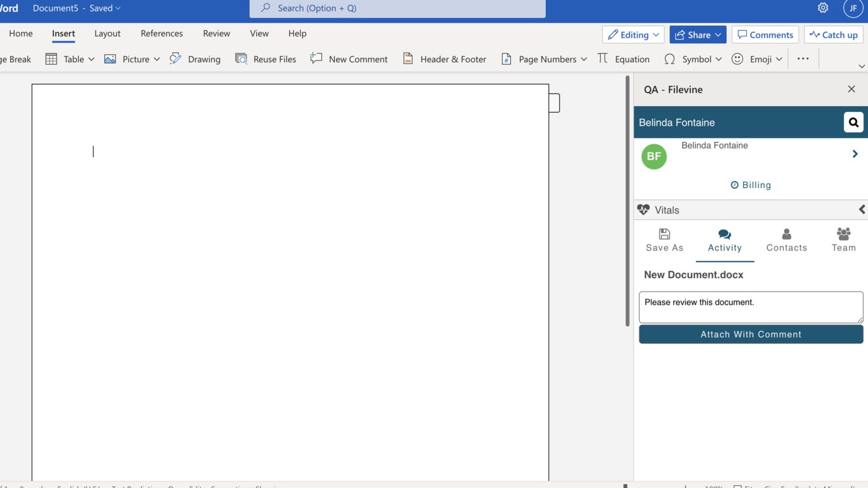Viewport: 868px width, 488px height.
Task: Open the Layout ribbon tab
Action: [107, 34]
